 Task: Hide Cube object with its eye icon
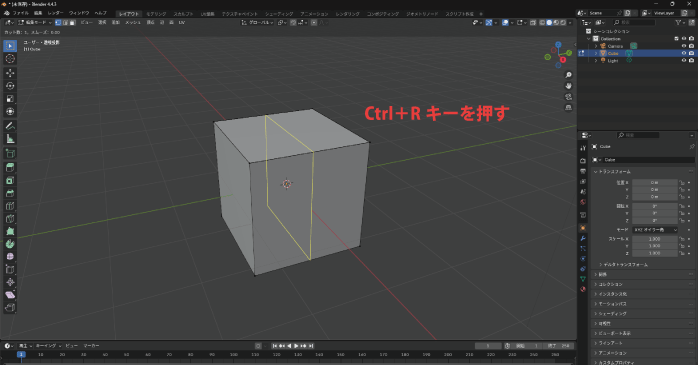[x=684, y=53]
